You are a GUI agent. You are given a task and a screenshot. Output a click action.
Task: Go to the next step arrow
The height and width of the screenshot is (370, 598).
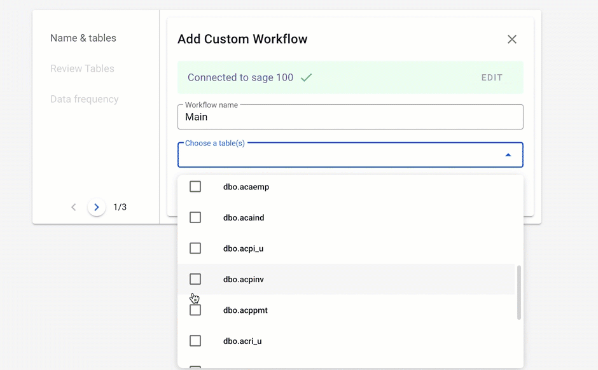[96, 207]
